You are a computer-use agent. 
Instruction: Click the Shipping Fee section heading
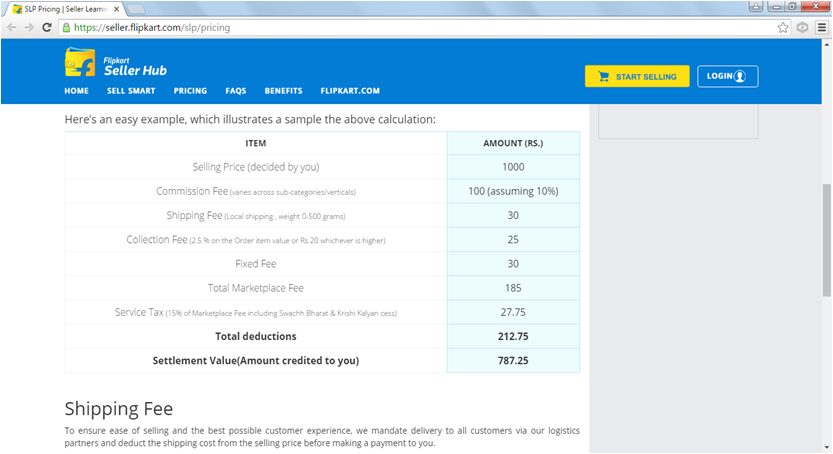(118, 409)
